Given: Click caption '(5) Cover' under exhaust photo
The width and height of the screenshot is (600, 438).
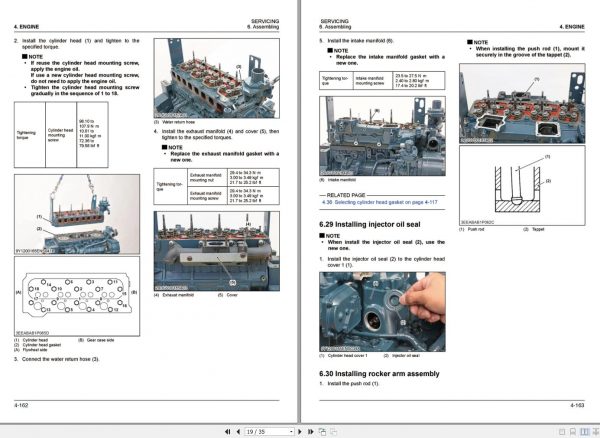Looking at the screenshot, I should [x=228, y=295].
